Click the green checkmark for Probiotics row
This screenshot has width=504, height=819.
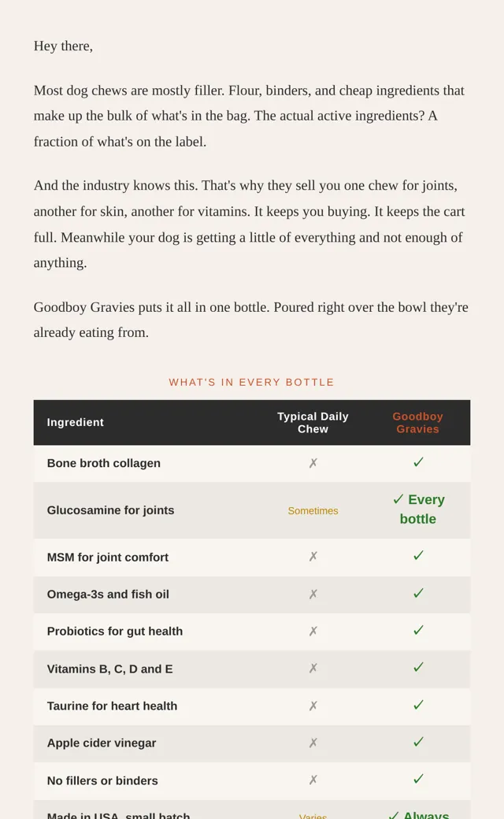[x=418, y=631]
